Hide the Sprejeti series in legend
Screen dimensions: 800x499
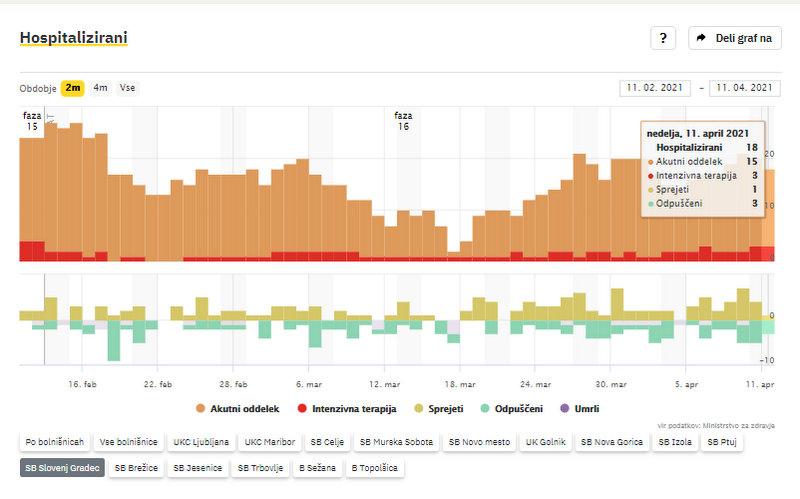442,409
